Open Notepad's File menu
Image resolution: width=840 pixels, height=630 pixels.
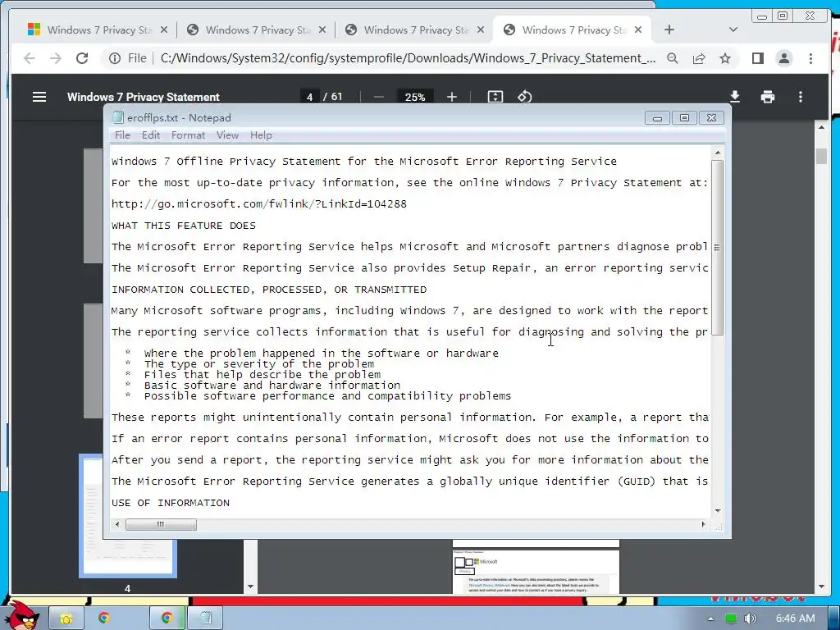(122, 135)
